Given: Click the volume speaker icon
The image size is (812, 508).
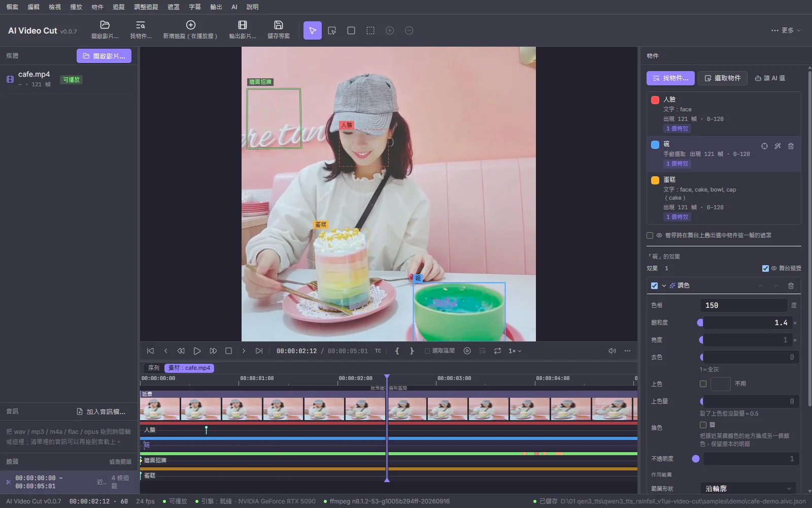Looking at the screenshot, I should point(612,351).
